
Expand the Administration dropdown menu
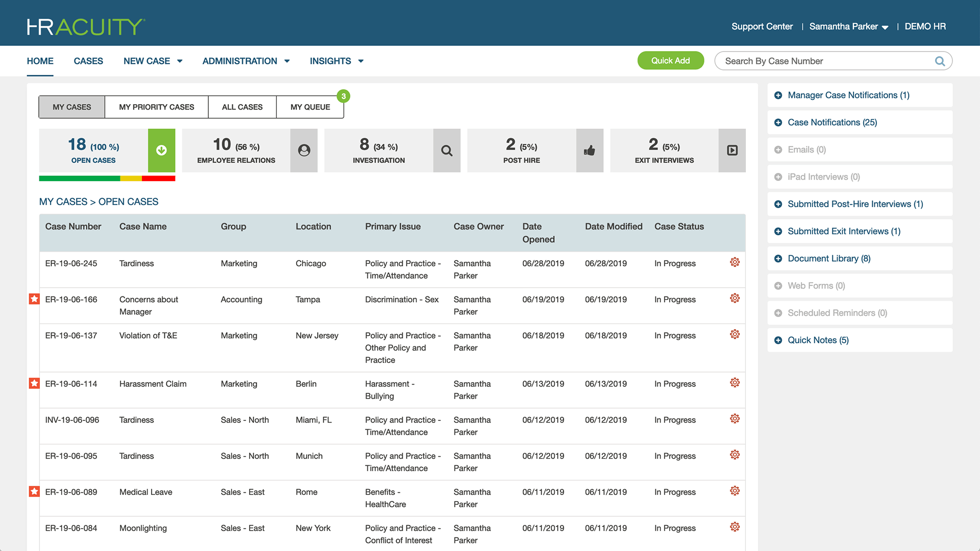coord(246,61)
